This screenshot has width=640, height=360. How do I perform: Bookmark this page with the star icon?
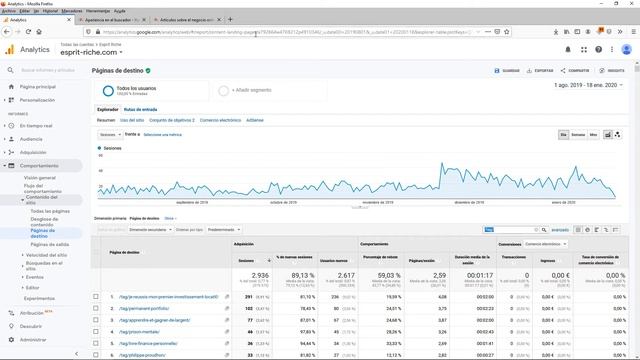coord(507,31)
